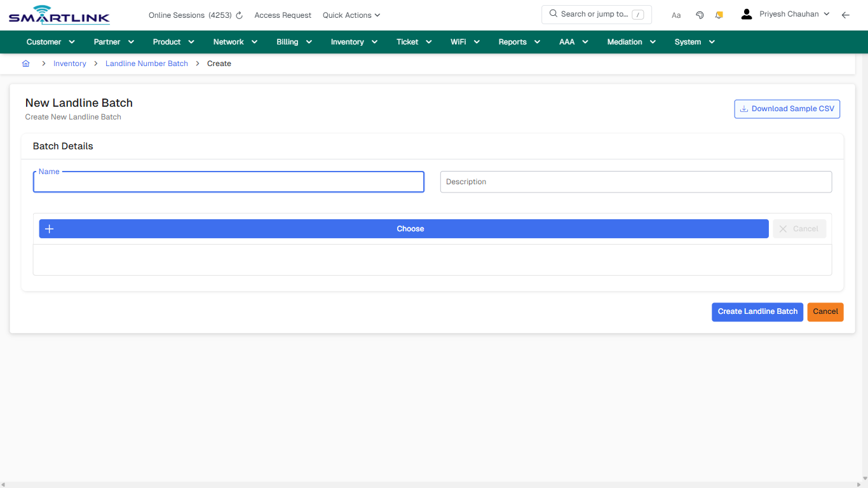Click the Aa font size icon

[x=676, y=15]
